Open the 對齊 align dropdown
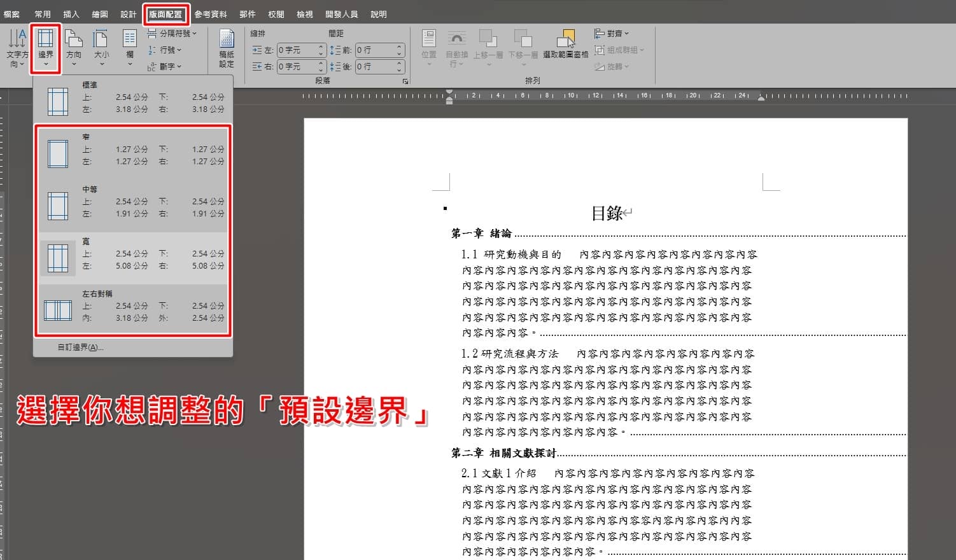This screenshot has height=560, width=956. 612,33
